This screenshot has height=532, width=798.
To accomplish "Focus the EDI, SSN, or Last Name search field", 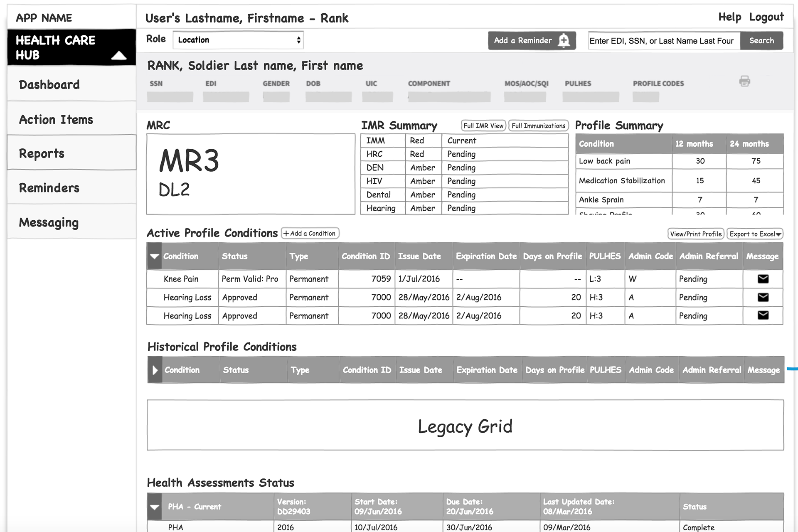I will 664,41.
